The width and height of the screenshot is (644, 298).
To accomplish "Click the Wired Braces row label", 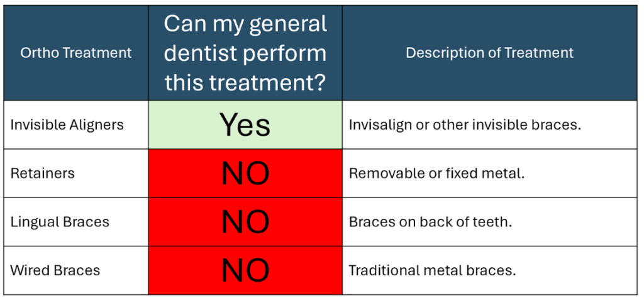I will (55, 270).
